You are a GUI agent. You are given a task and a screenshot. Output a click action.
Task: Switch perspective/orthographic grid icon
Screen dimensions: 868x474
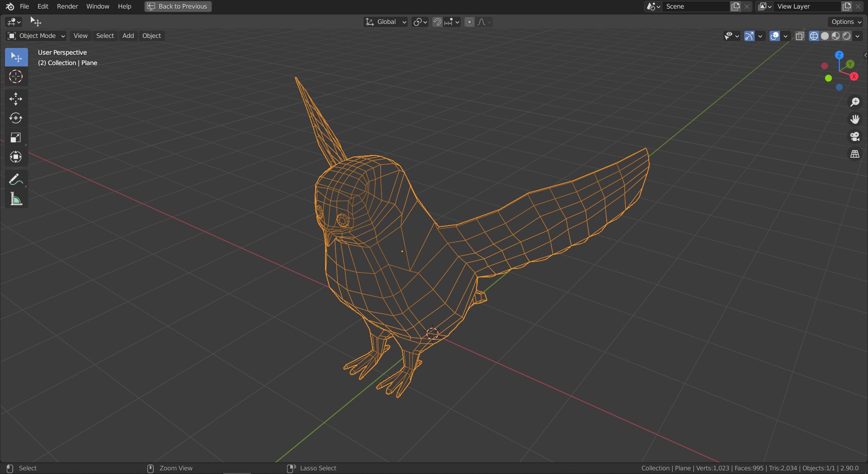(854, 154)
